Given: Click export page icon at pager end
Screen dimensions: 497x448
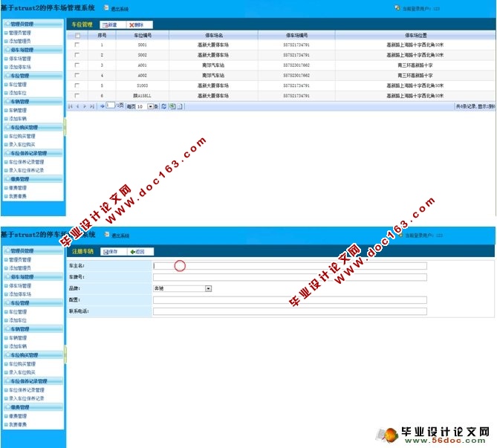Looking at the screenshot, I should pyautogui.click(x=180, y=106).
